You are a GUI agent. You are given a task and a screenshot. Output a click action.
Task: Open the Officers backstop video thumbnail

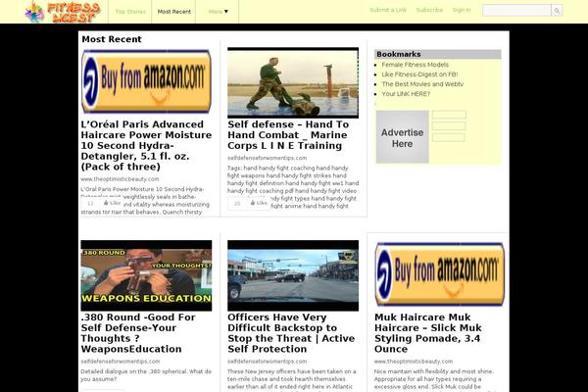click(x=293, y=275)
